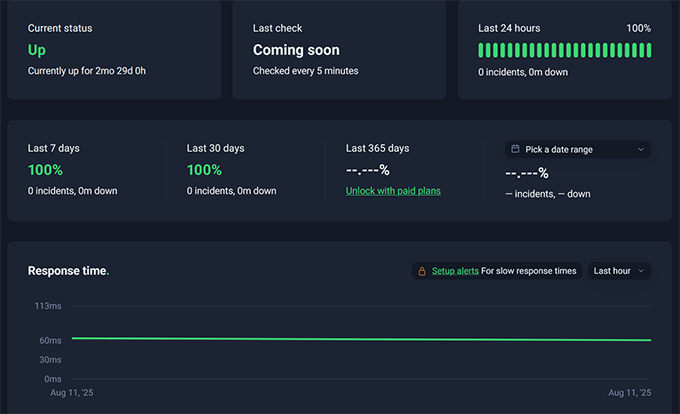Select the Last 7 days 100% value

point(45,170)
